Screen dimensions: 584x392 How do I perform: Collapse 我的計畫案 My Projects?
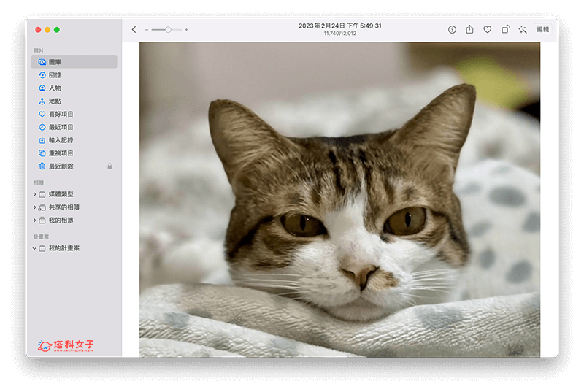(x=34, y=248)
